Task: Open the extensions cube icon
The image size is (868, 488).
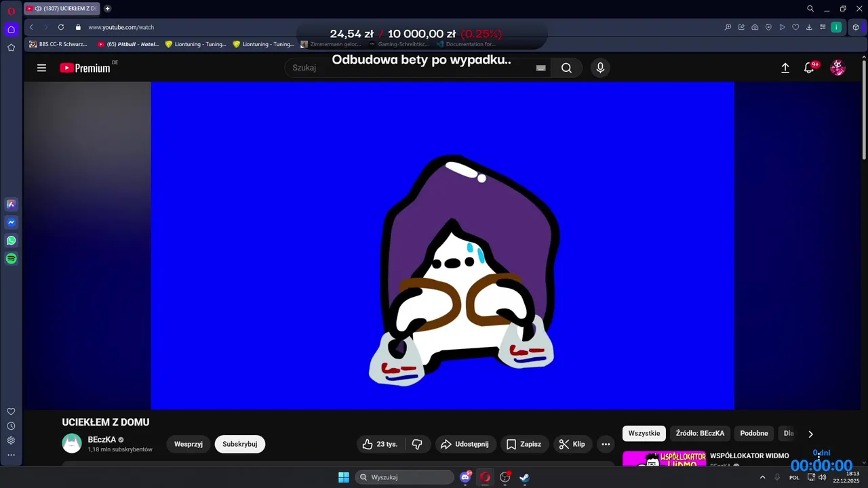Action: (856, 27)
